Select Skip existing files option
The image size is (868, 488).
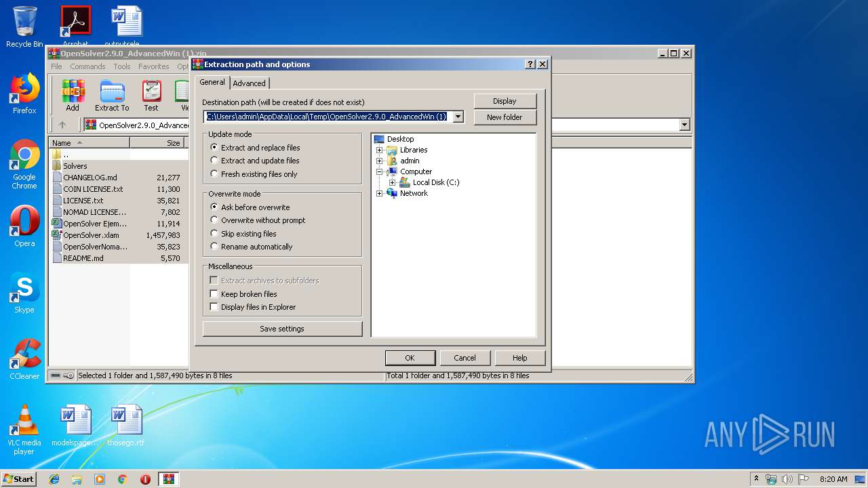click(243, 234)
